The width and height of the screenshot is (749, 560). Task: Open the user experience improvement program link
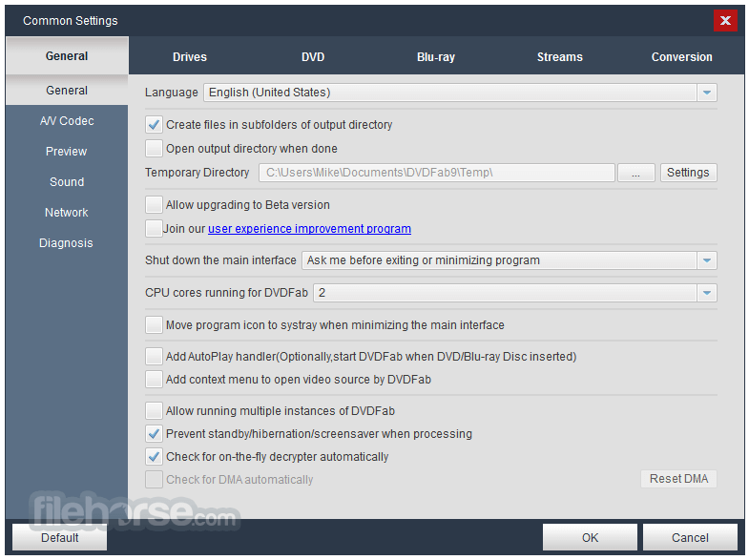coord(309,229)
